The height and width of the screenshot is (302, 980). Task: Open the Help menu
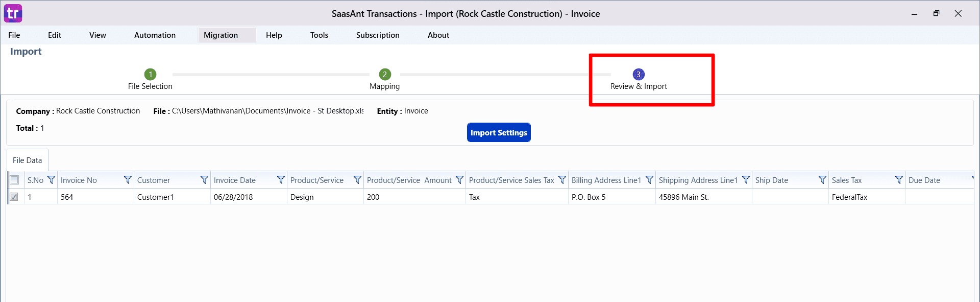(274, 35)
